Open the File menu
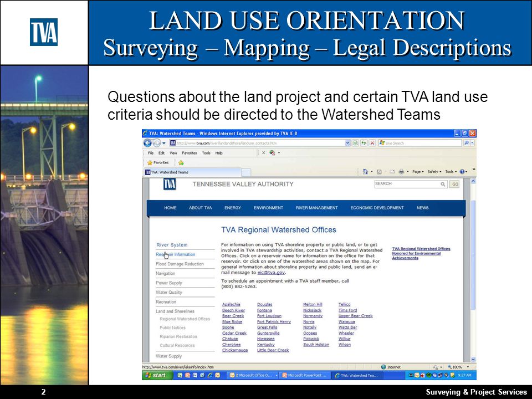Screen dimensions: 532x399 click(x=151, y=153)
